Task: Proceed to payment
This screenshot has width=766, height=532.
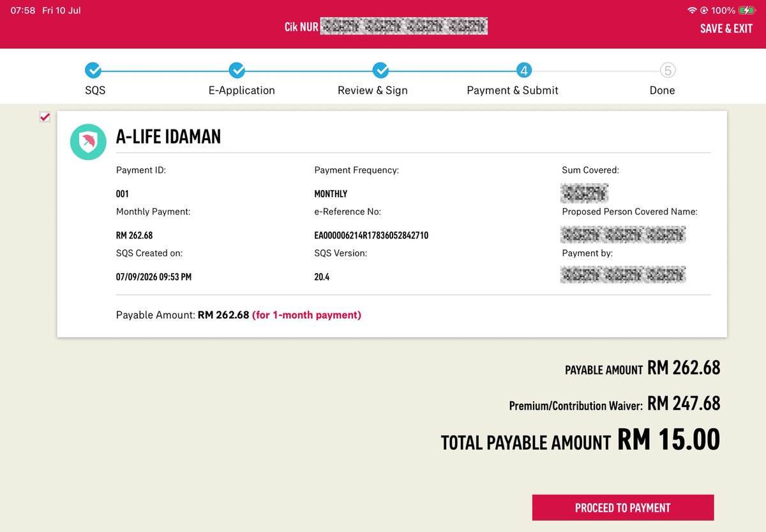Action: coord(623,508)
